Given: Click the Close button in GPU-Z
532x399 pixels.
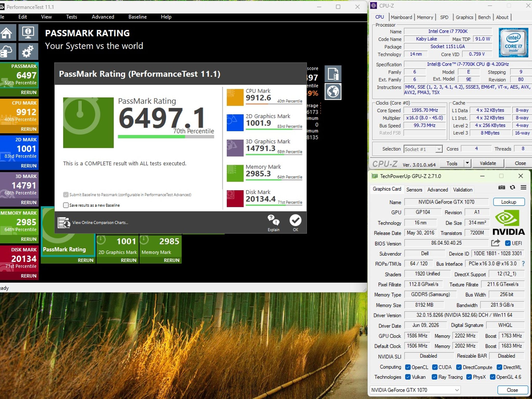Looking at the screenshot, I should pyautogui.click(x=512, y=390).
